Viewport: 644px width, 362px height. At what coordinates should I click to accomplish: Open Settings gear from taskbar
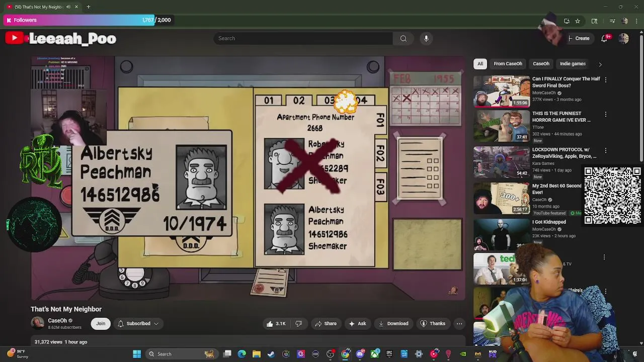pyautogui.click(x=419, y=354)
